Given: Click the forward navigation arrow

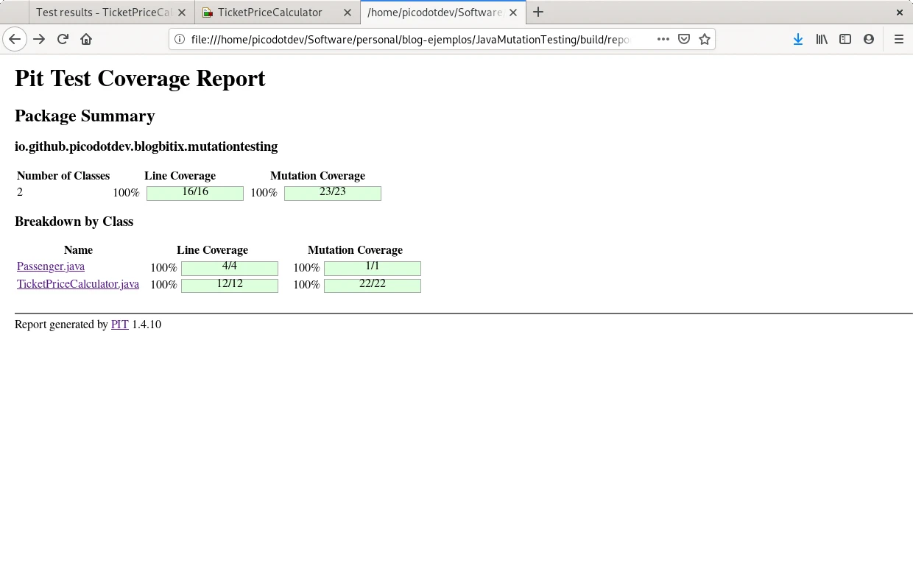Looking at the screenshot, I should click(x=39, y=39).
